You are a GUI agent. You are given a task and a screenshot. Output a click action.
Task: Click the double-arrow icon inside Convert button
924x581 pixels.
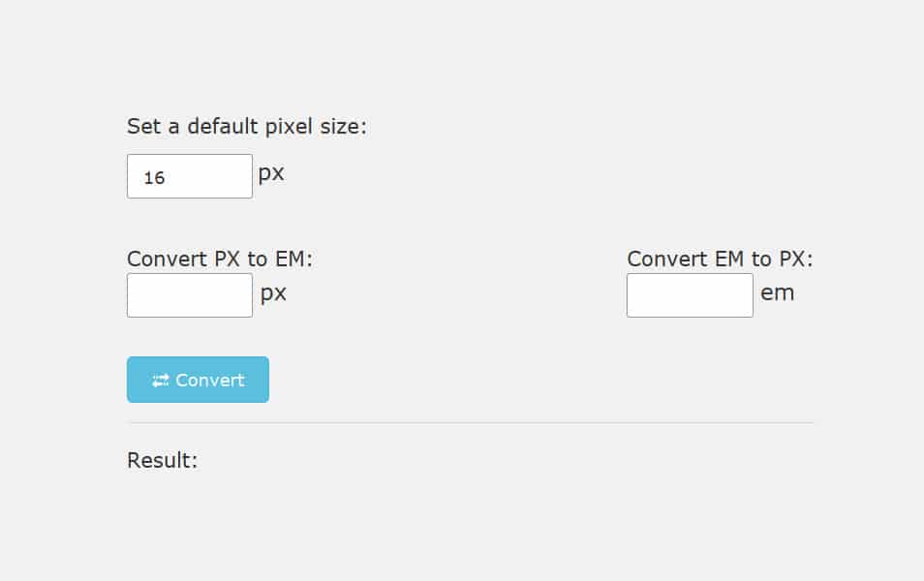click(x=161, y=380)
